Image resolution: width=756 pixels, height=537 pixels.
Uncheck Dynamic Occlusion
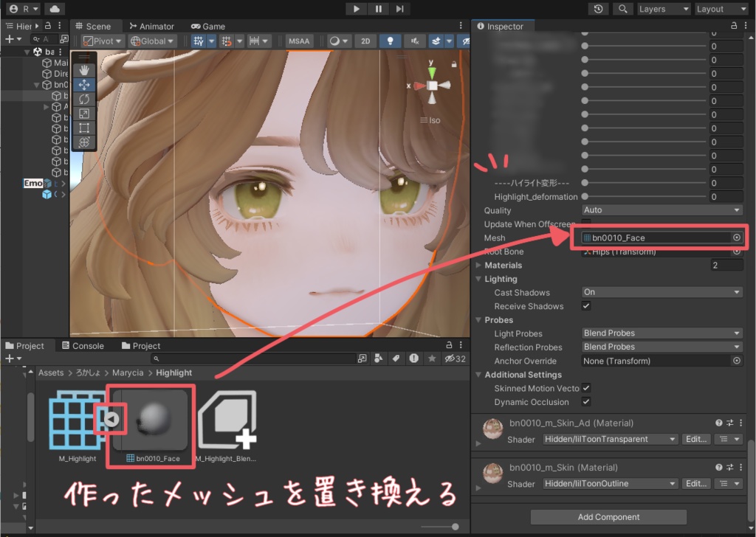[586, 402]
